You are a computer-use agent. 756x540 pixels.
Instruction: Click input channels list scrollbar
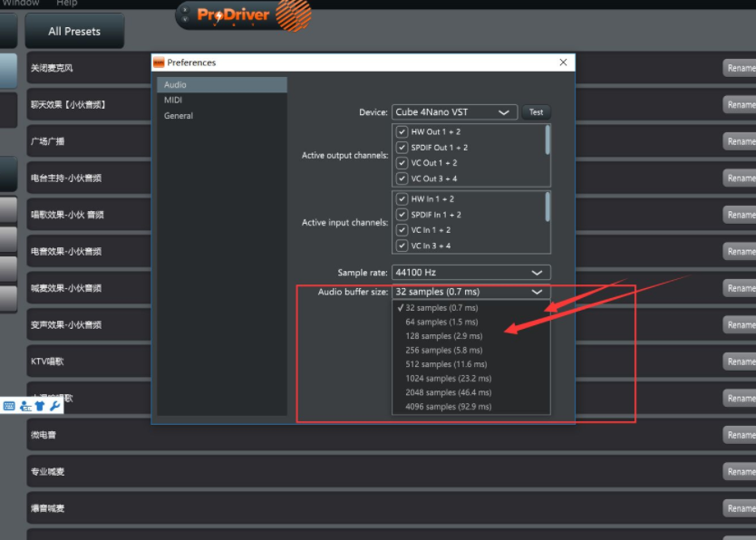point(548,207)
